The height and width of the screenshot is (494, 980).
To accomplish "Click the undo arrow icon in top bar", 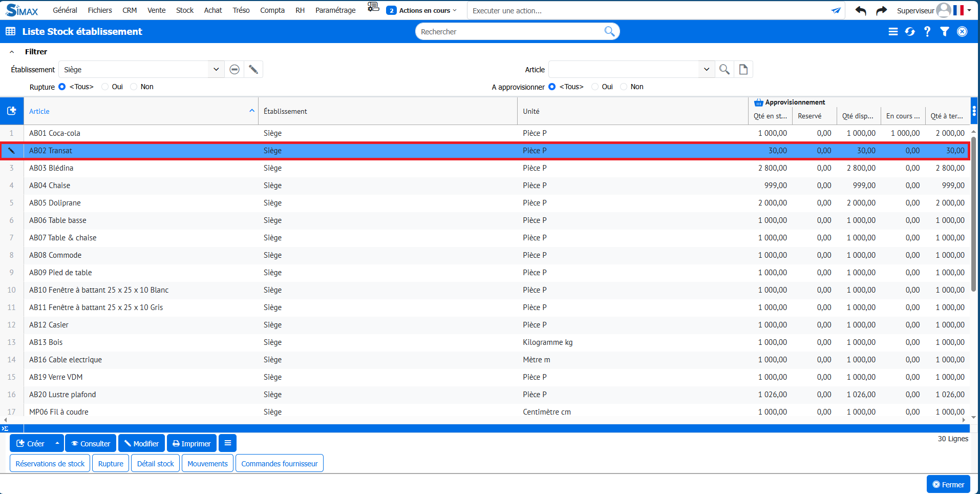I will coord(861,11).
